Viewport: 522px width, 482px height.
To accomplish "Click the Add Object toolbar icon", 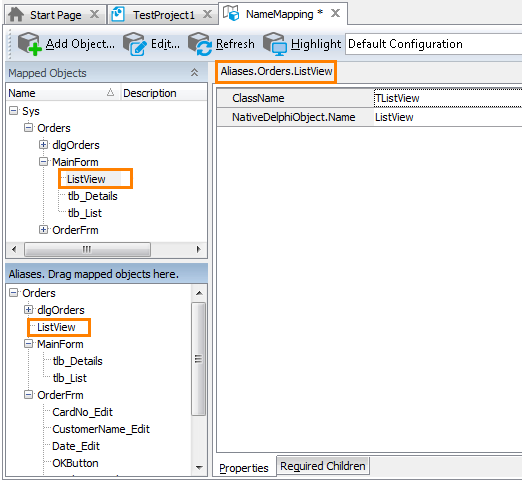I will (29, 44).
